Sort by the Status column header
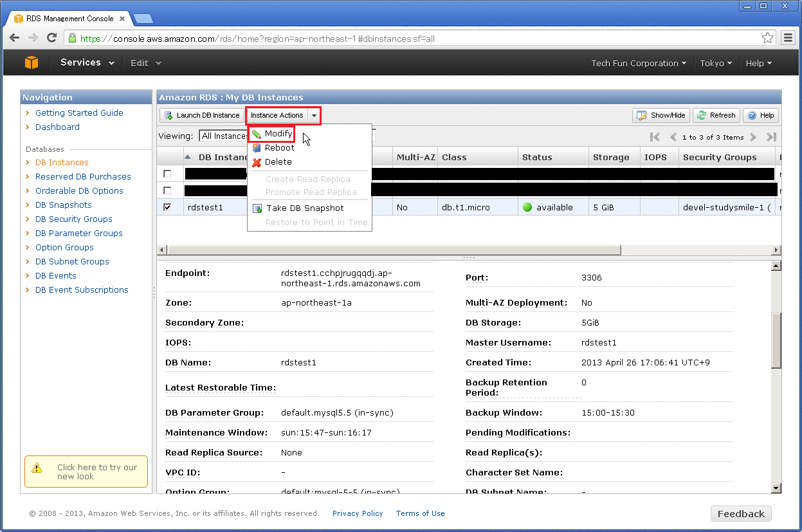 [x=553, y=157]
